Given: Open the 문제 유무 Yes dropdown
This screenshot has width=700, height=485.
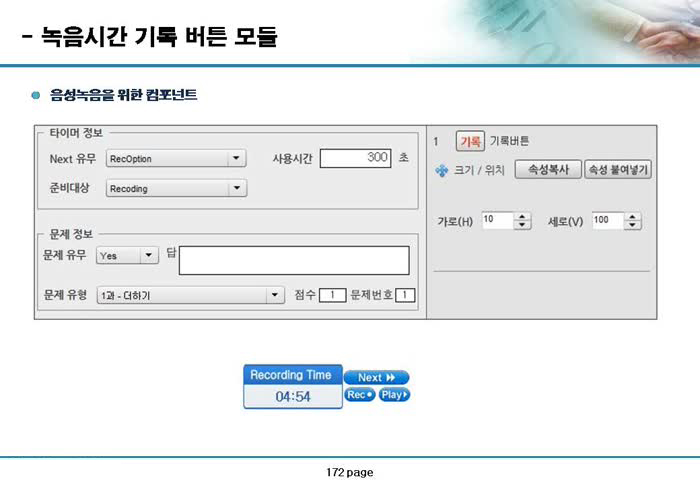Looking at the screenshot, I should [x=127, y=255].
